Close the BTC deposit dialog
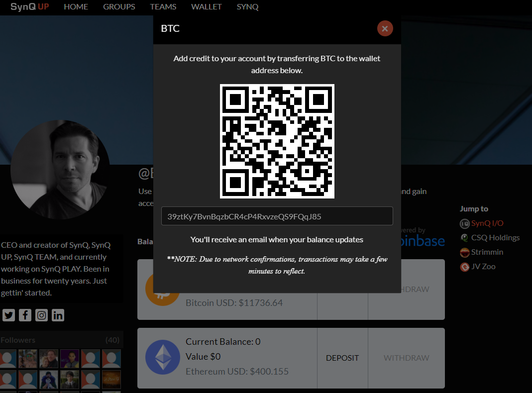Viewport: 532px width, 393px height. click(385, 28)
